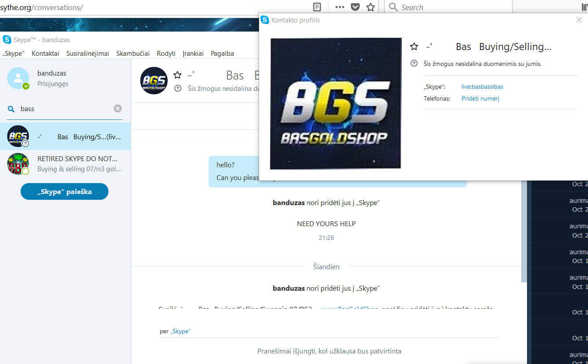Image resolution: width=588 pixels, height=364 pixels.
Task: Toggle favorite star in Kontakto profilis
Action: pyautogui.click(x=414, y=47)
